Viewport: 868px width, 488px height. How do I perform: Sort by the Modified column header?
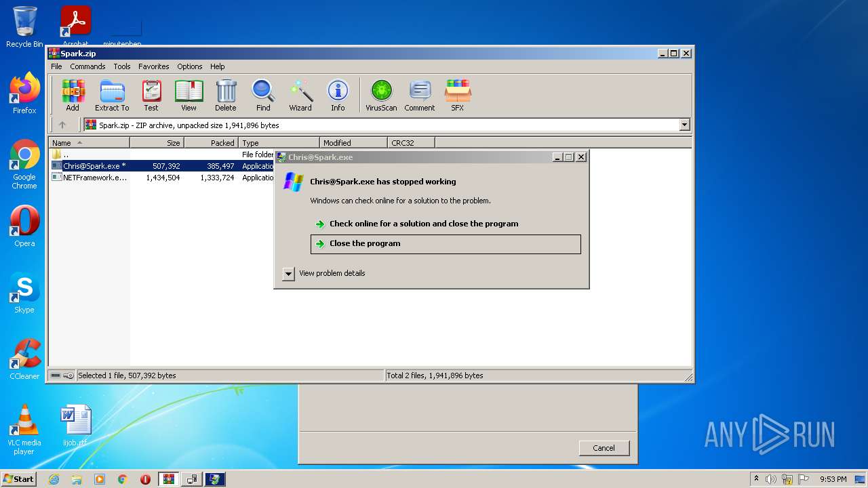(x=353, y=143)
